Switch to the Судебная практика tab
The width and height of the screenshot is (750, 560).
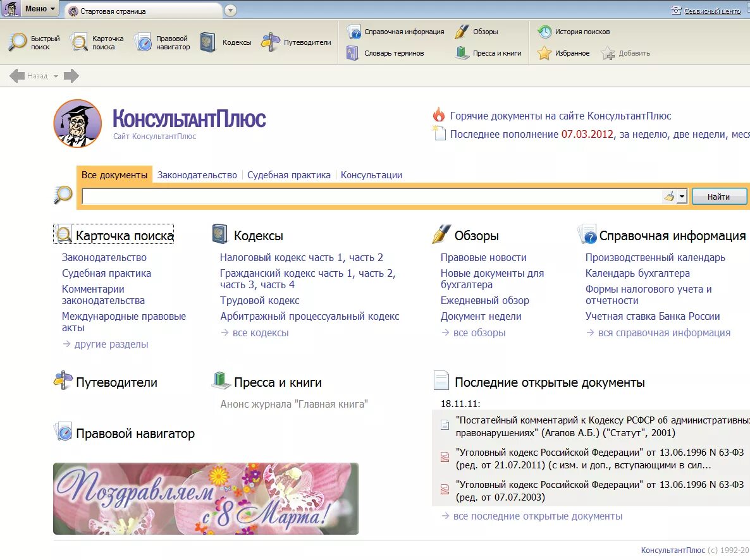289,175
